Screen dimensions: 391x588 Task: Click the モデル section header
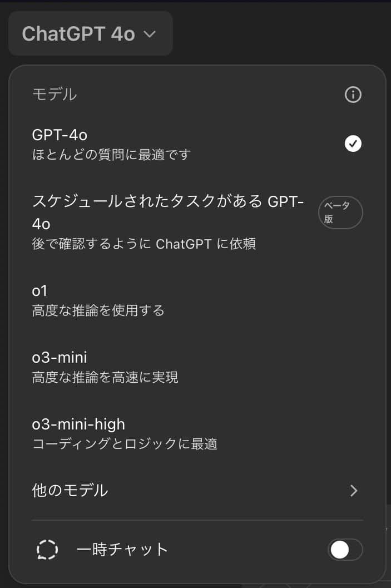(x=55, y=95)
